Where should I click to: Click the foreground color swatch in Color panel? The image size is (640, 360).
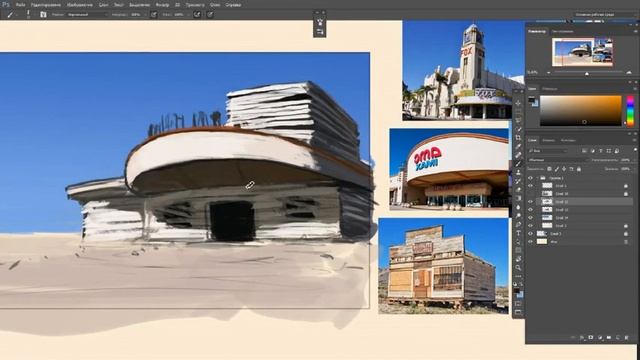[531, 99]
